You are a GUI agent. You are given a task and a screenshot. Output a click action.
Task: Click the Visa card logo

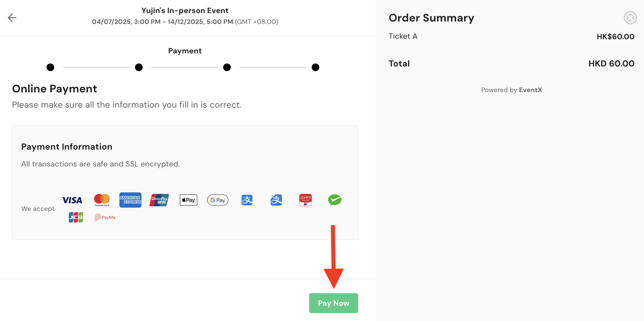[72, 200]
